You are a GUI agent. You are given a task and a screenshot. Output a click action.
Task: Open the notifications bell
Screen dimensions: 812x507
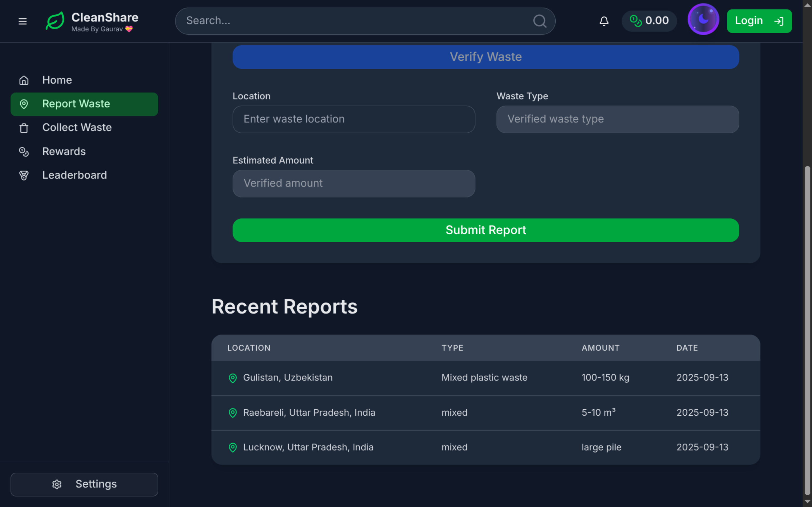(x=604, y=21)
